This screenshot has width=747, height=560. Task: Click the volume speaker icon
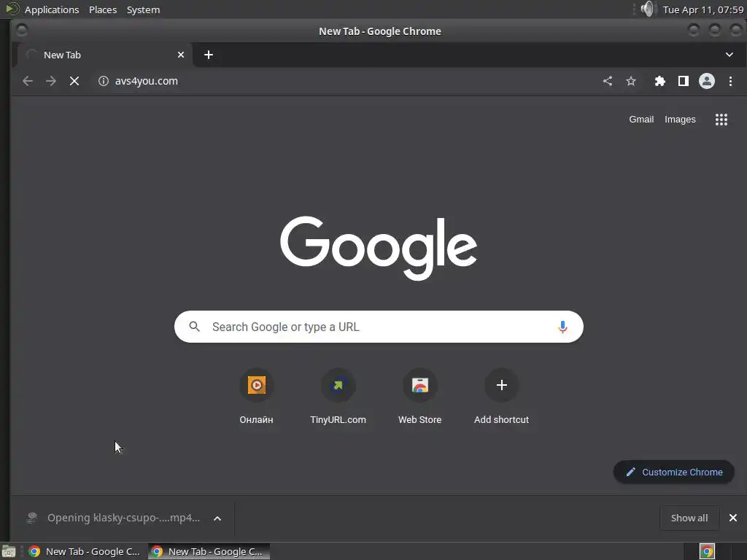pos(649,9)
